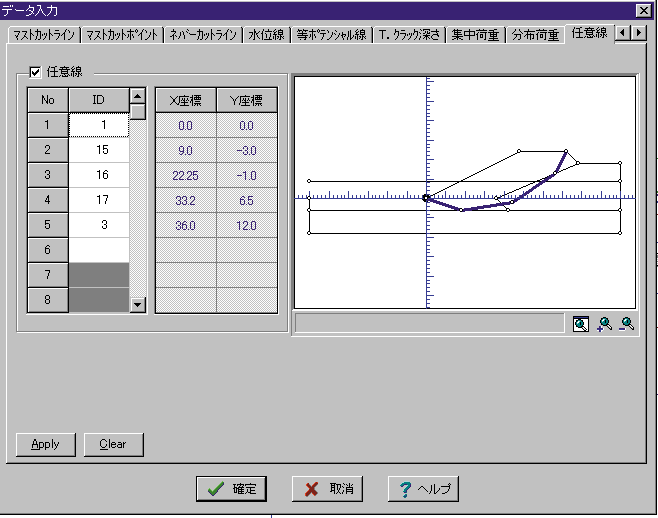Image resolution: width=658 pixels, height=518 pixels.
Task: Click the zoom in magnifier icon
Action: (x=604, y=324)
